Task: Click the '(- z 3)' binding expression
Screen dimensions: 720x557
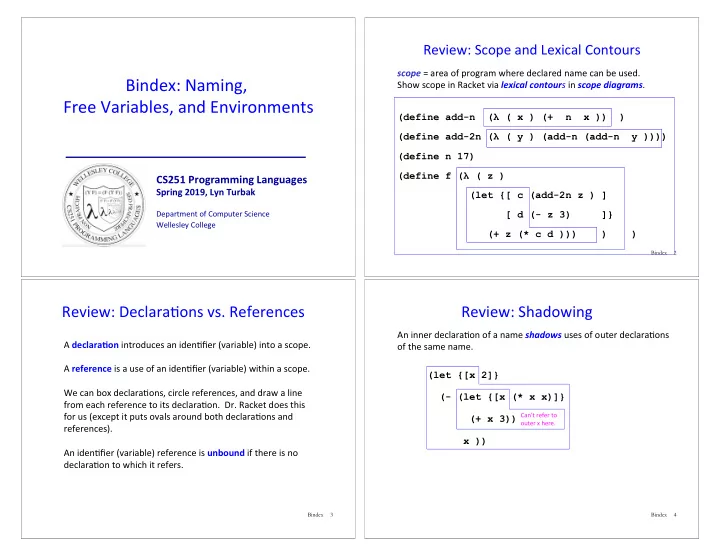Action: (x=550, y=214)
